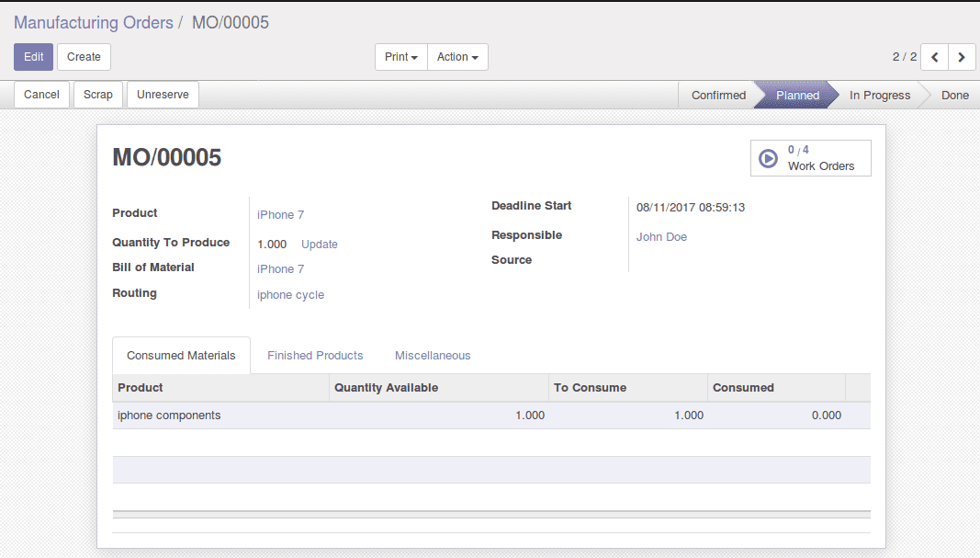This screenshot has height=558, width=980.
Task: Select the iphone components row
Action: 491,416
